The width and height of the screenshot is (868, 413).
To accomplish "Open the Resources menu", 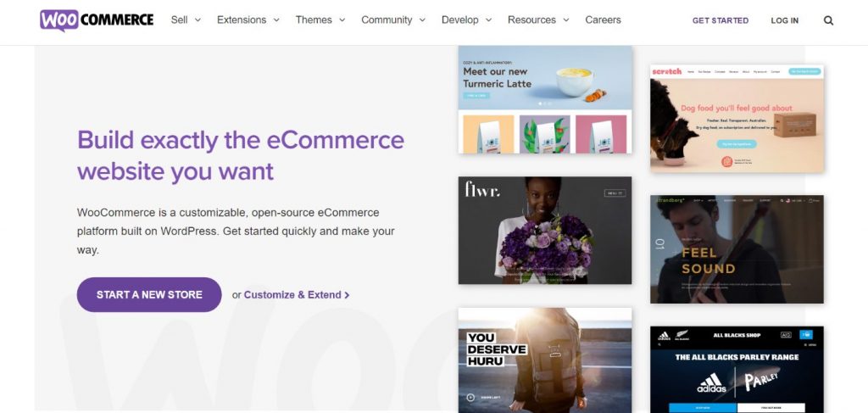I will [538, 20].
